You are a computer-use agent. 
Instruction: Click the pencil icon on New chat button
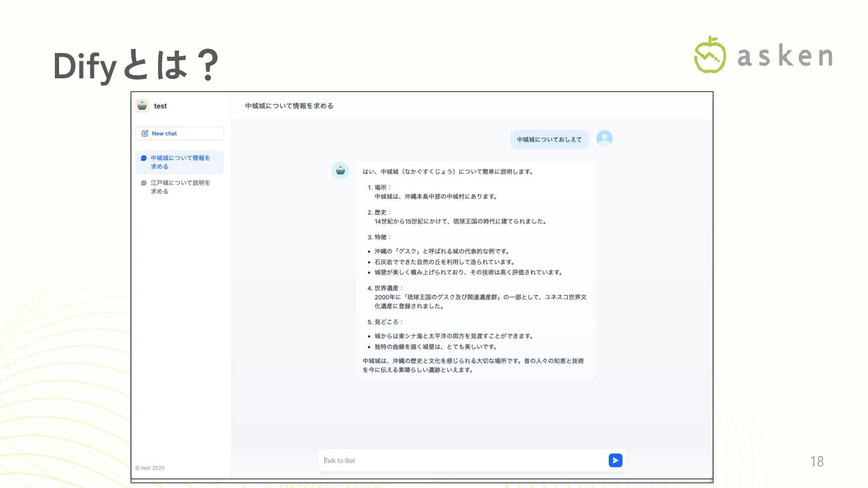pyautogui.click(x=145, y=134)
